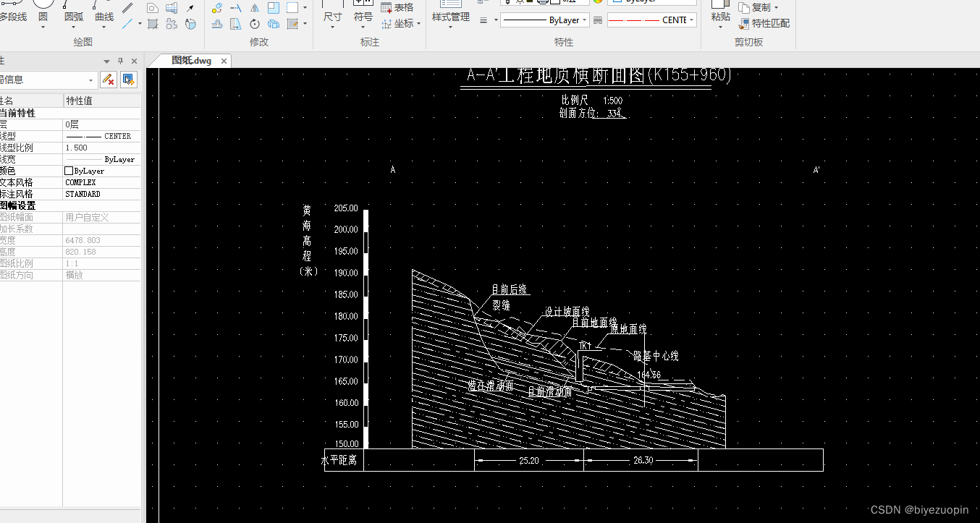980x523 pixels.
Task: Open the properties panel options menu arrow
Action: point(107,61)
